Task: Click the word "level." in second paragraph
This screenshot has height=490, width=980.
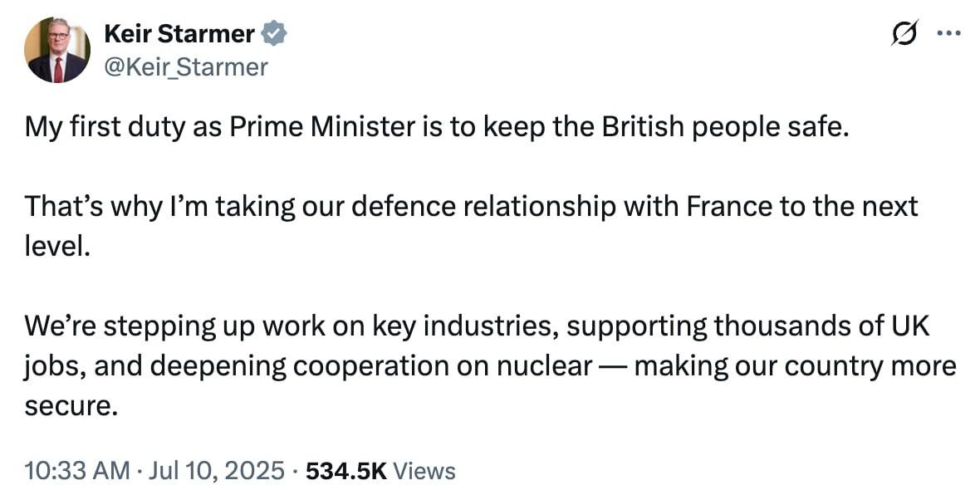Action: click(56, 247)
